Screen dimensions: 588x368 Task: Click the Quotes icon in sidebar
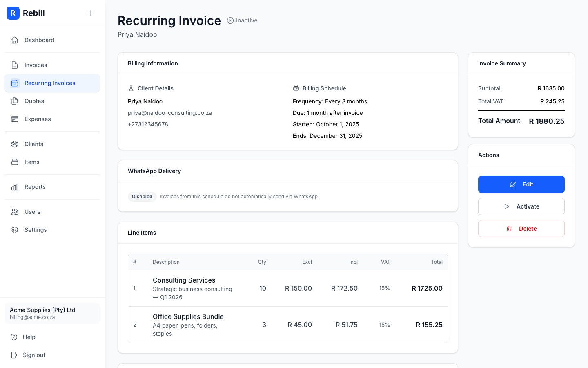(15, 101)
